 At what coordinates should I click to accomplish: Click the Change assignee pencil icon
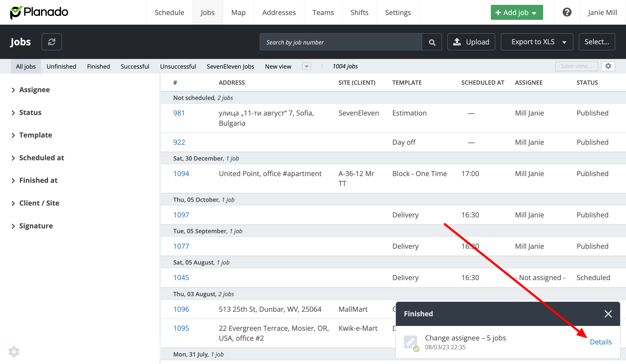411,342
